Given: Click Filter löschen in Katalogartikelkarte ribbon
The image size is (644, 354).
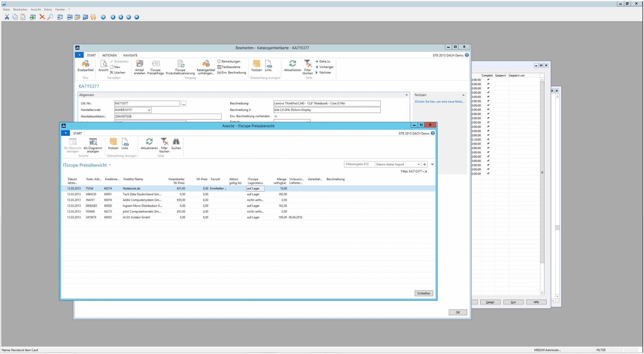Looking at the screenshot, I should click(308, 67).
